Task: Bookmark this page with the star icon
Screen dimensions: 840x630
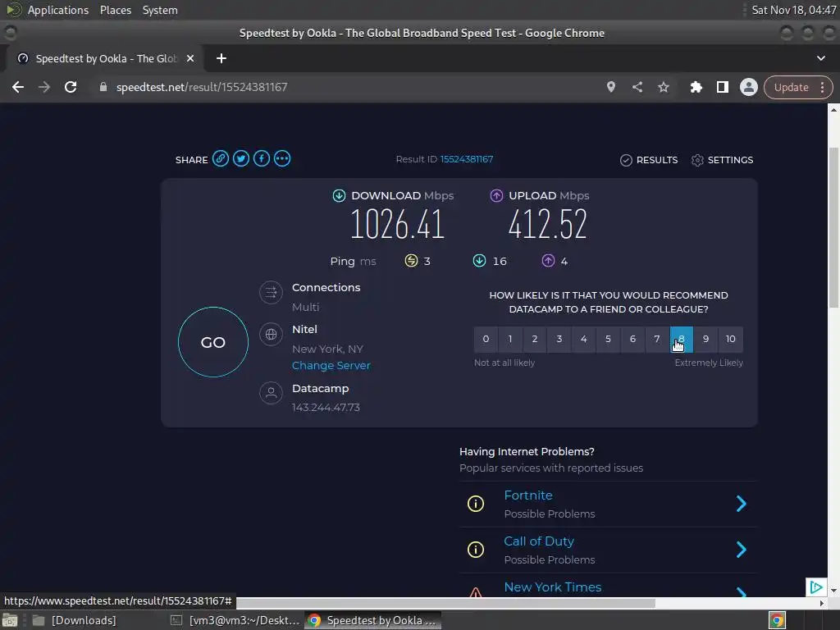Action: pos(663,87)
